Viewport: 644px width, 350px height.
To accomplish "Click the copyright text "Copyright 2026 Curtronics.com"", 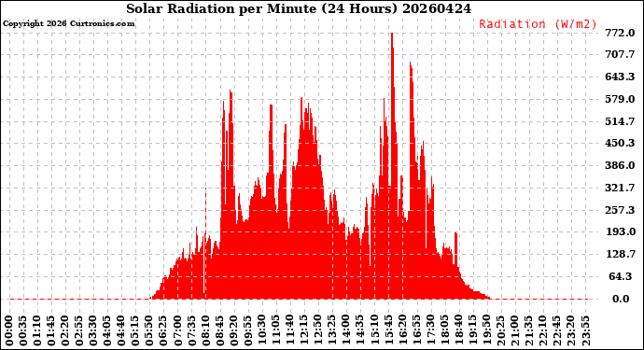I will click(x=69, y=23).
